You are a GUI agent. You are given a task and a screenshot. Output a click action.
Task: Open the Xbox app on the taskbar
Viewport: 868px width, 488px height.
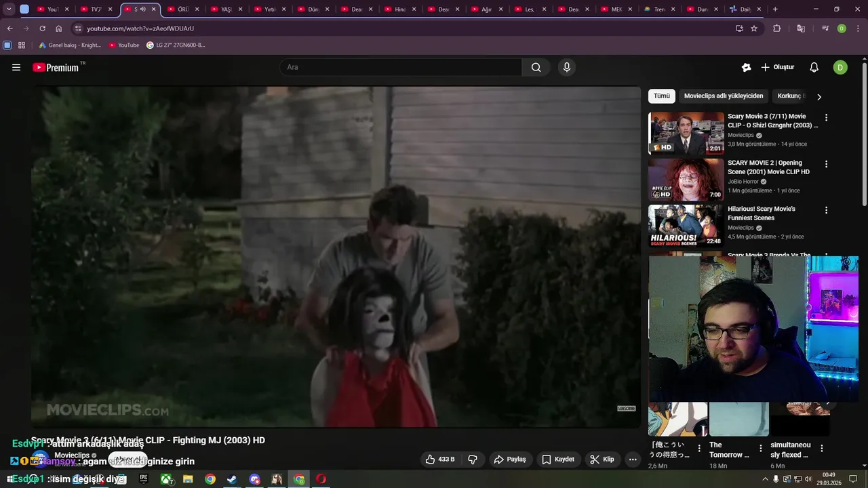[166, 479]
